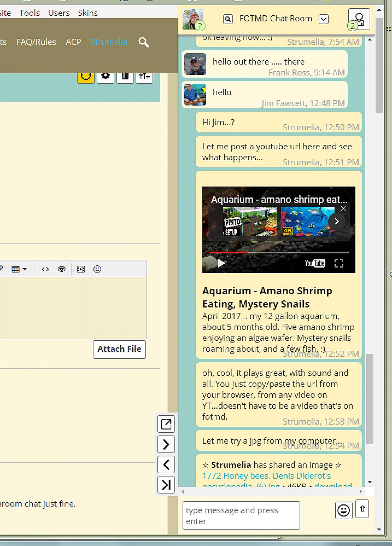Open the emoji picker in chat input
Viewport: 392px width, 546px height.
tap(343, 510)
